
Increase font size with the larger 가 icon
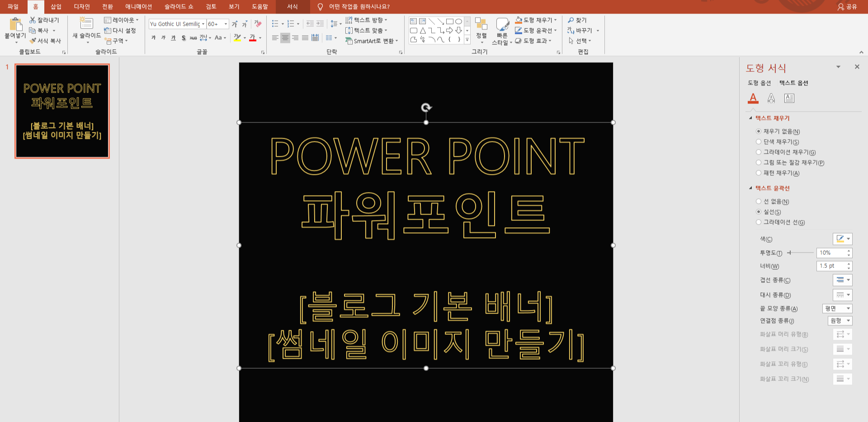click(x=235, y=24)
